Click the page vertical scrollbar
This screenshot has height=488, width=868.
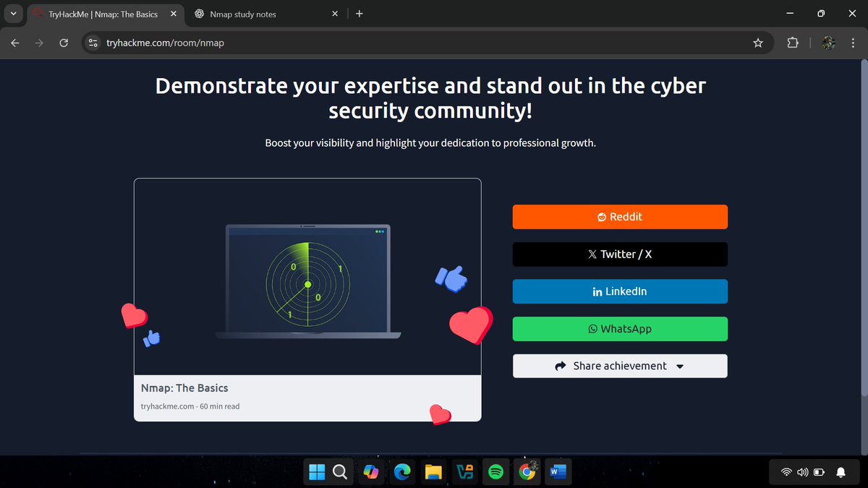tap(864, 228)
